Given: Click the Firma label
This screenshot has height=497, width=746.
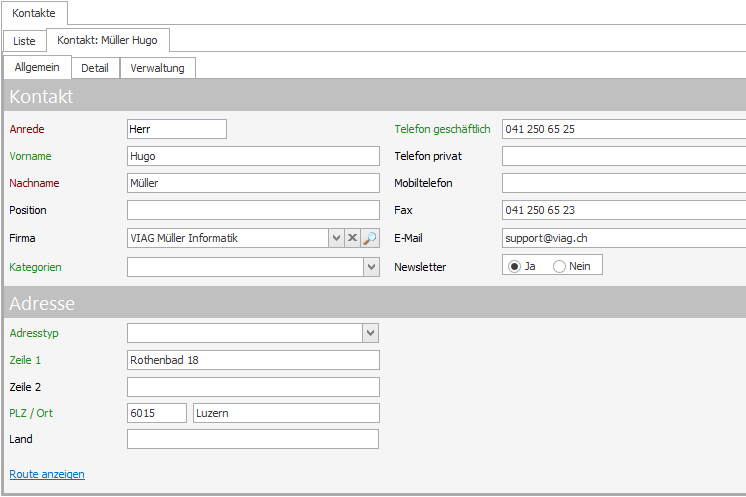Looking at the screenshot, I should point(22,238).
